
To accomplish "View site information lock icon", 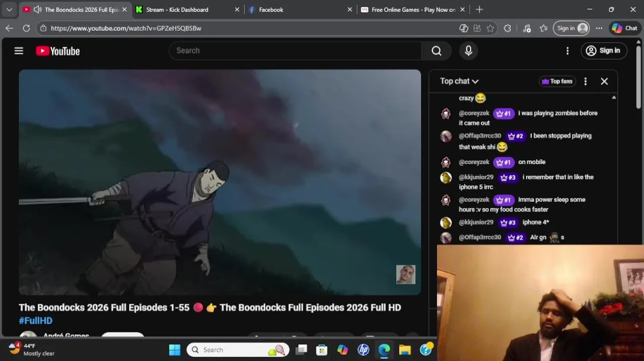I will coord(44,28).
